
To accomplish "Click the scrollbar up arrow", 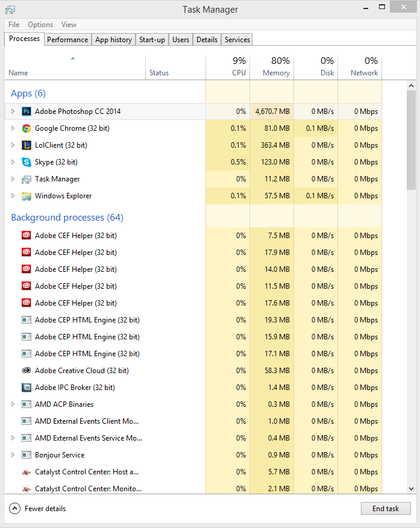I will [411, 86].
